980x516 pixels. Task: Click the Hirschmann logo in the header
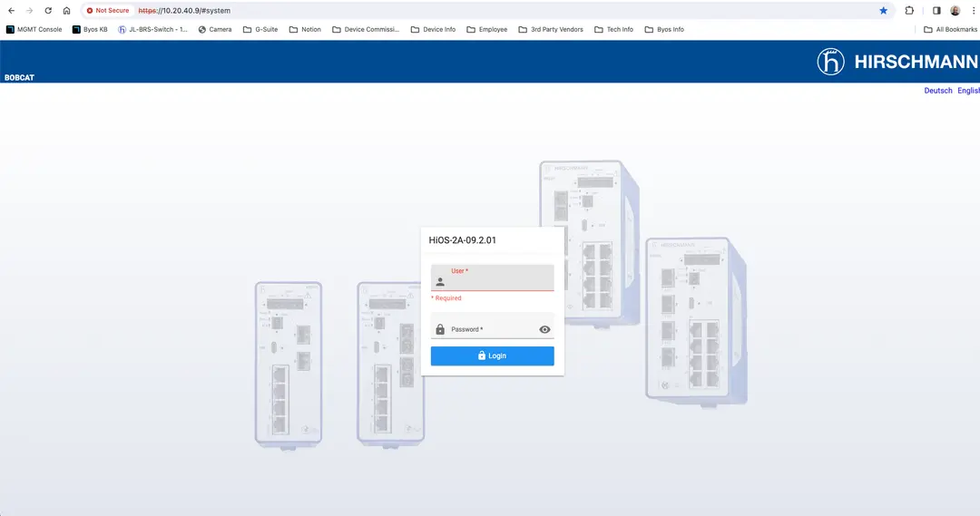click(897, 62)
